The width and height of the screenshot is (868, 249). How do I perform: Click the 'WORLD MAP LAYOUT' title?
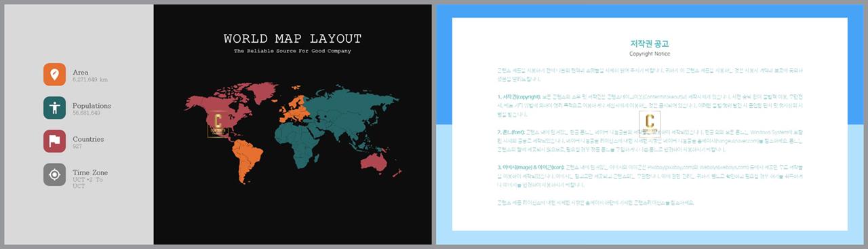pyautogui.click(x=292, y=39)
